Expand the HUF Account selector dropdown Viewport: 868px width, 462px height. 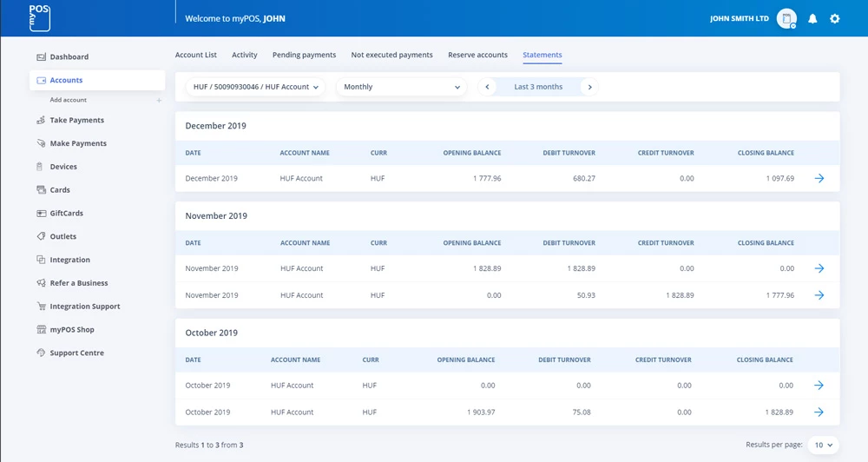[256, 87]
